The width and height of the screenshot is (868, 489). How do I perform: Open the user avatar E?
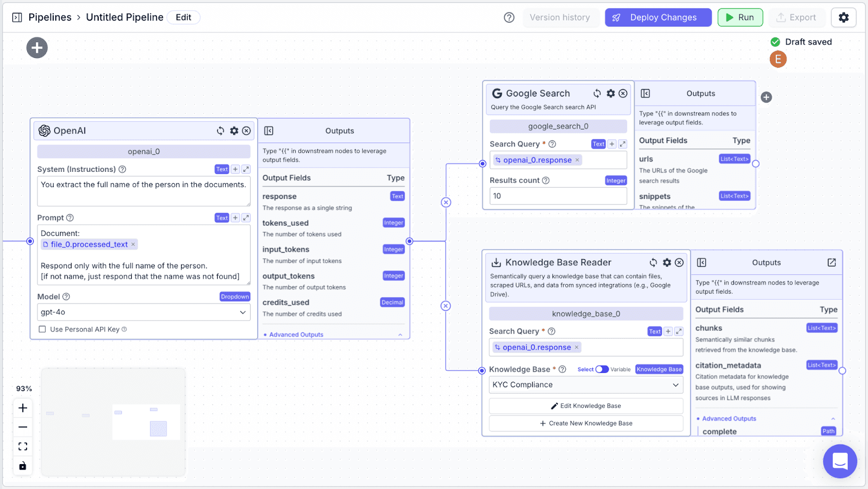[778, 59]
